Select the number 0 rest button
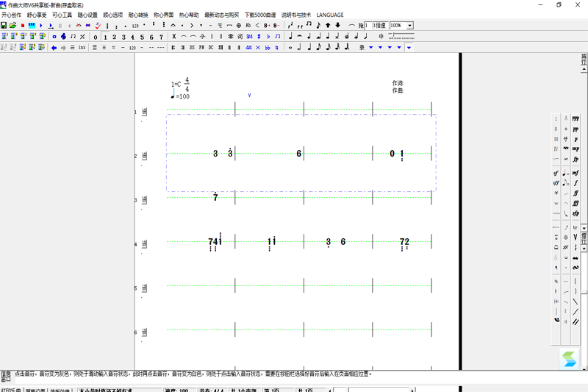Viewport: 588px width, 392px height. pos(96,37)
